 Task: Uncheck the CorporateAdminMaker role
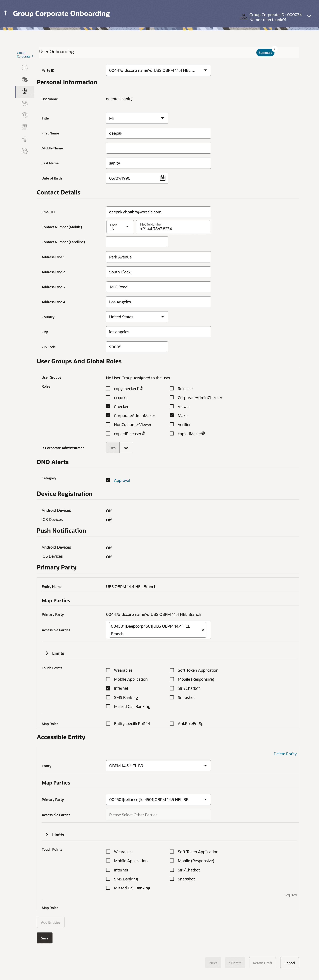tap(108, 415)
